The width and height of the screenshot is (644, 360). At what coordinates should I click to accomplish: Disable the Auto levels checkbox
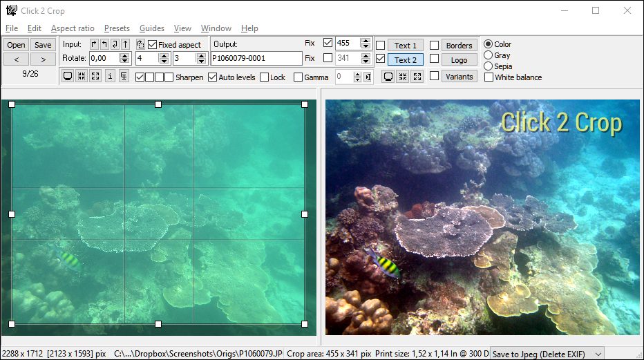pyautogui.click(x=212, y=77)
